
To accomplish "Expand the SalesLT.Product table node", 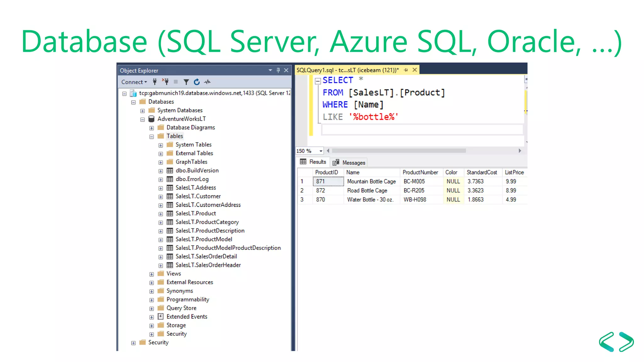I will [x=161, y=214].
